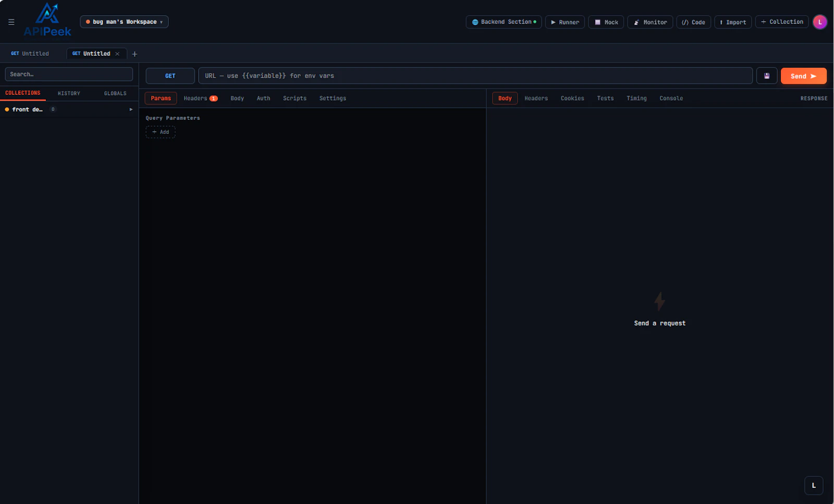Switch to the HISTORY sidebar tab
Image resolution: width=834 pixels, height=504 pixels.
click(x=69, y=93)
